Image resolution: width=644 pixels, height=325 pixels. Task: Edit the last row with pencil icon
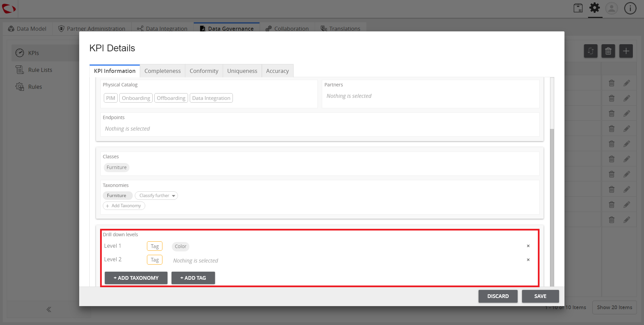tap(627, 220)
